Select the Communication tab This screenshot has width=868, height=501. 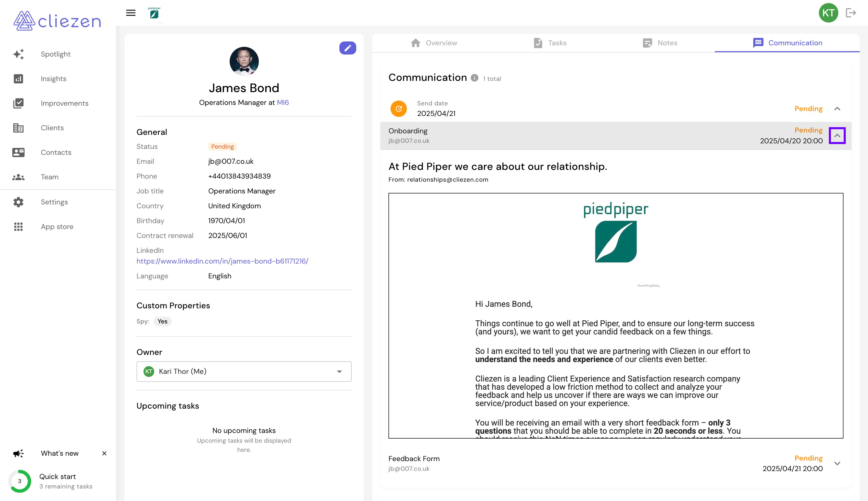tap(787, 43)
